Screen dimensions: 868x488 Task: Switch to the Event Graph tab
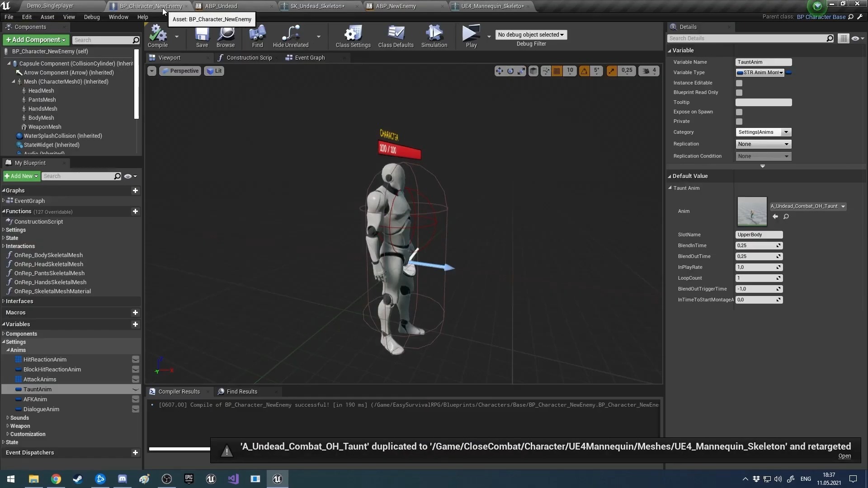(309, 58)
